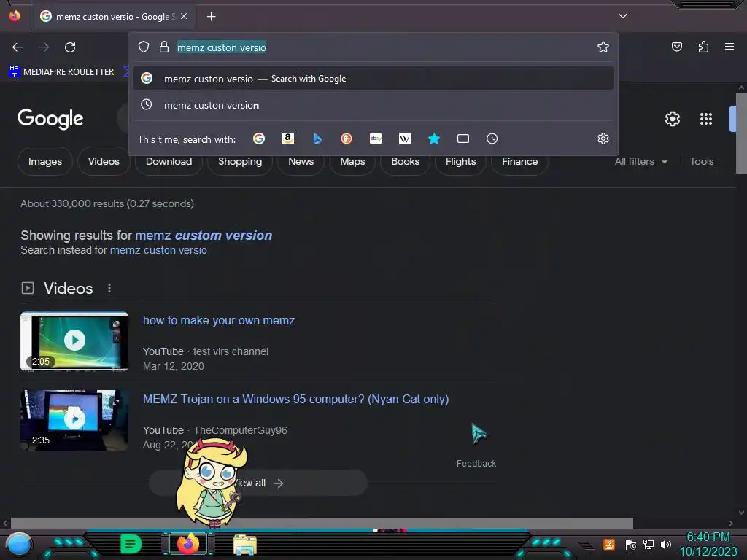Screen dimensions: 747x560
Task: Save page to Pocket icon
Action: 676,47
